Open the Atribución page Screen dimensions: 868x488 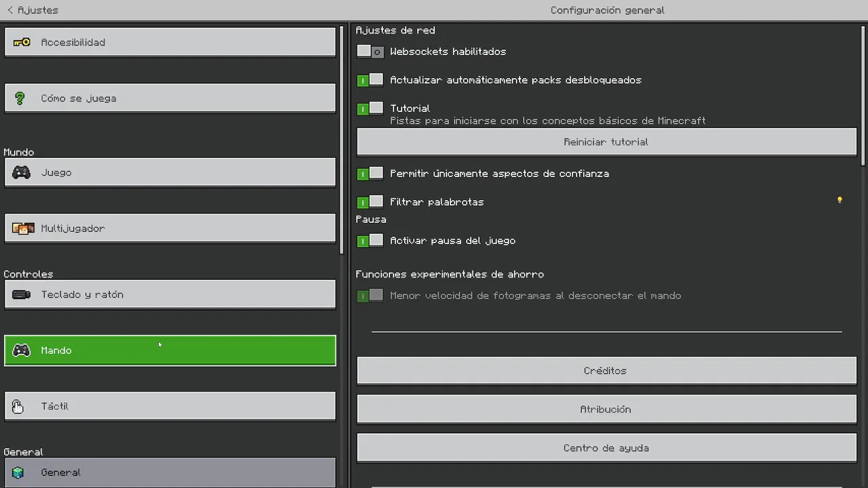click(x=607, y=409)
